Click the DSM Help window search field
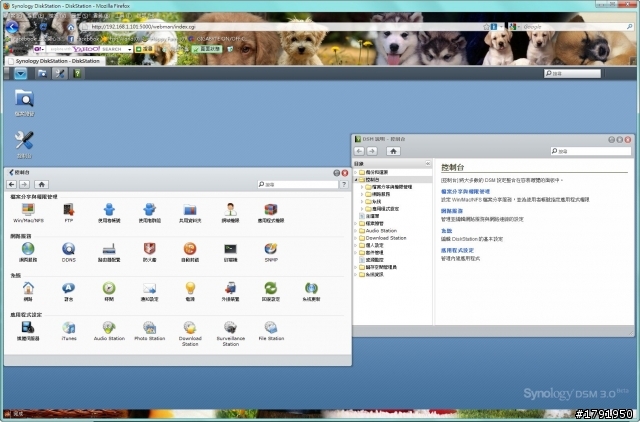This screenshot has height=422, width=640. 591,151
